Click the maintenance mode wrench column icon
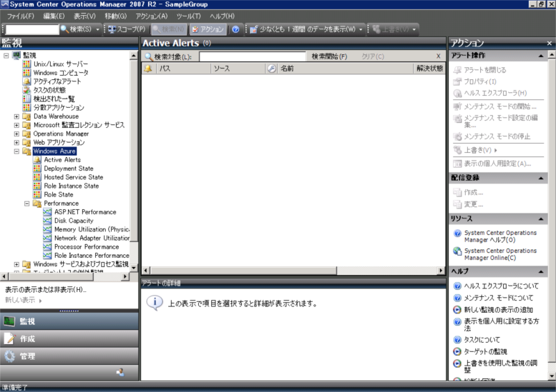556x392 pixels. [x=272, y=69]
